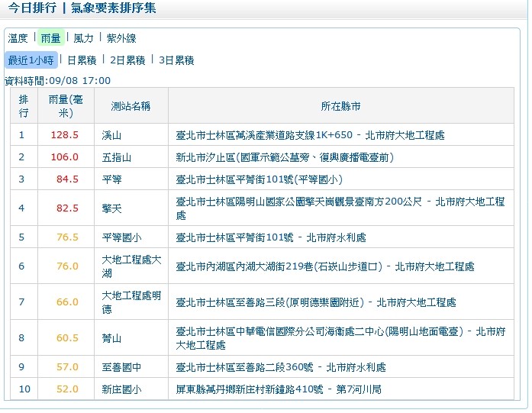Show the 日累積 rainfall ranking
Image resolution: width=532 pixels, height=413 pixels.
pos(82,60)
